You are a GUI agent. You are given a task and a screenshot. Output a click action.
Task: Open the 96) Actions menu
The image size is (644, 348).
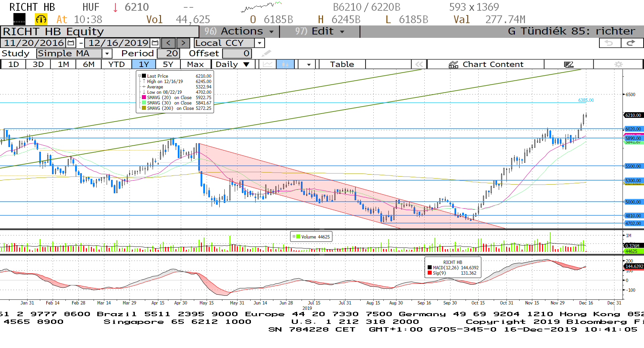tap(239, 31)
